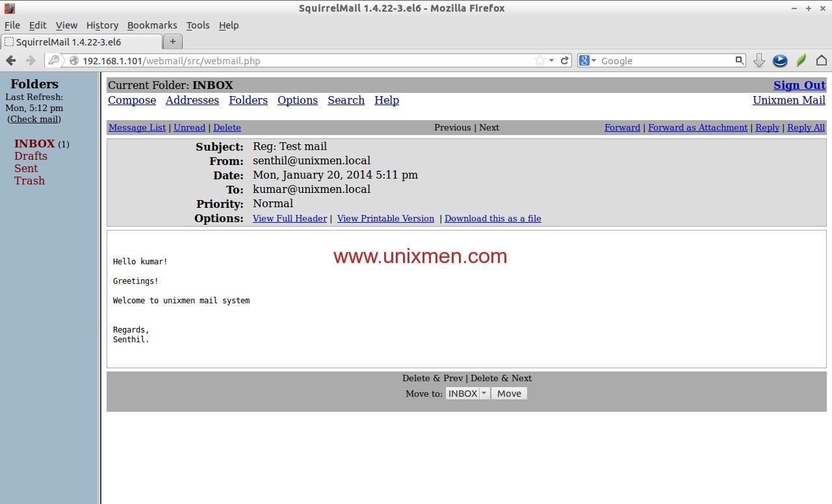
Task: Click the Delete & Next text
Action: pos(501,378)
